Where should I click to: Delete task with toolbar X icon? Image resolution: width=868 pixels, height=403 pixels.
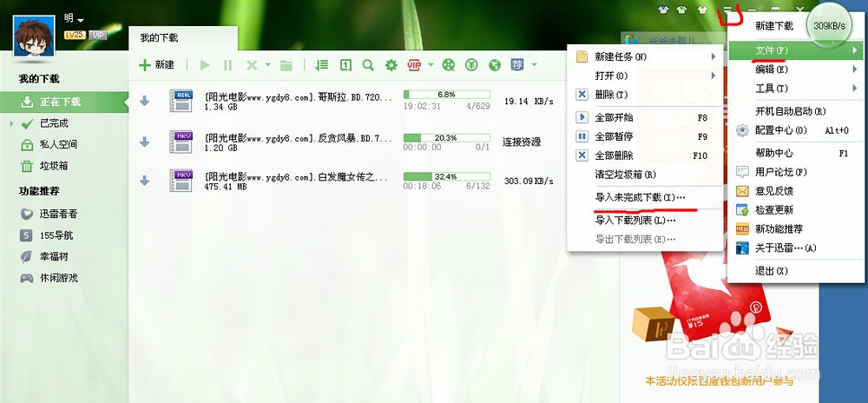pos(252,65)
